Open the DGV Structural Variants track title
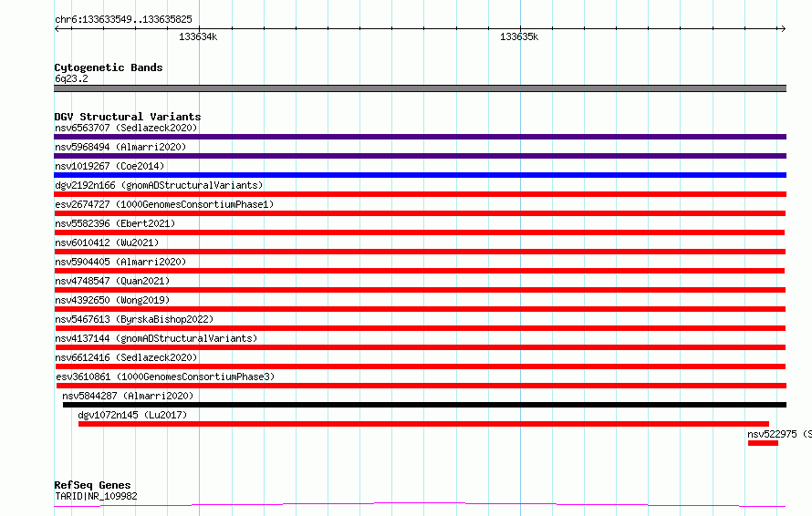Viewport: 812px width, 516px height. [x=128, y=117]
